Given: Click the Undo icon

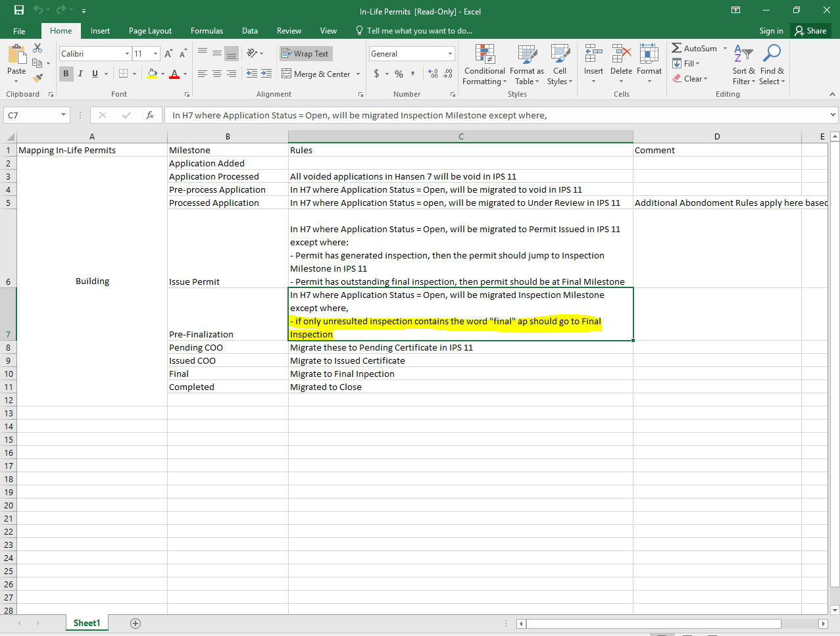Looking at the screenshot, I should (x=38, y=10).
